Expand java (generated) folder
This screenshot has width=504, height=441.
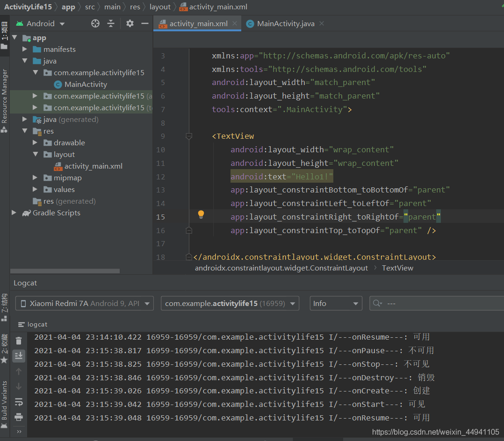[25, 119]
